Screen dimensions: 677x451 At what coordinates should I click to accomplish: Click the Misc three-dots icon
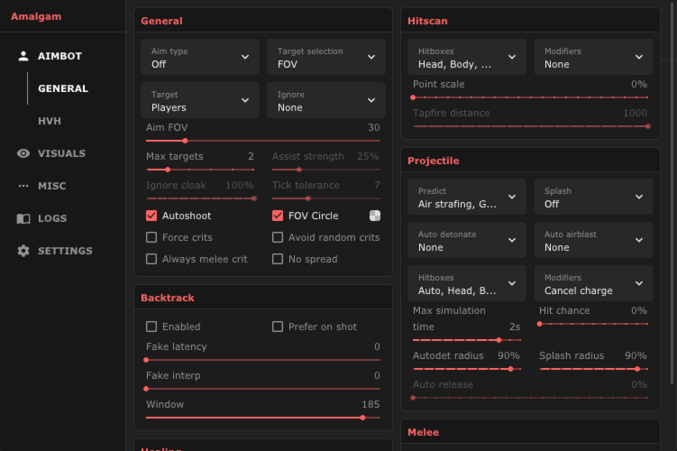pyautogui.click(x=23, y=186)
